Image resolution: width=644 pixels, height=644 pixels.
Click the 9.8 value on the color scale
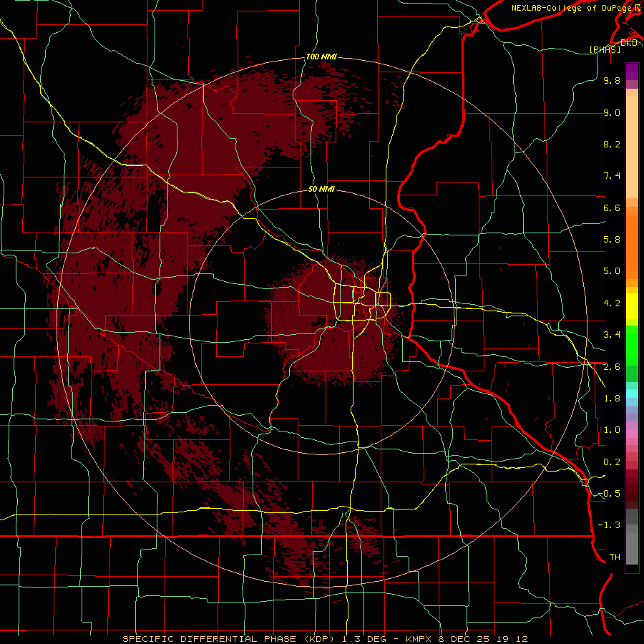(x=612, y=80)
